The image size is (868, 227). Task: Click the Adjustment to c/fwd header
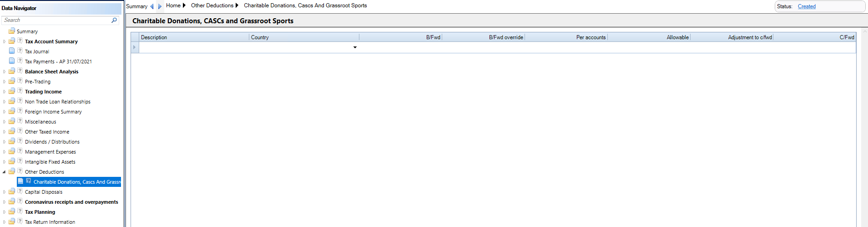[732, 37]
